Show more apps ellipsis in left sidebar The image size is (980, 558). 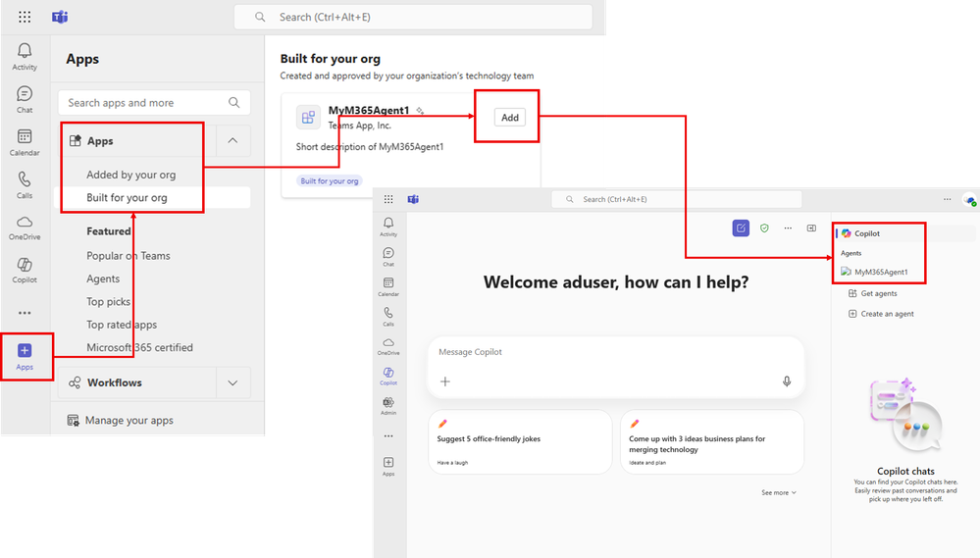25,313
